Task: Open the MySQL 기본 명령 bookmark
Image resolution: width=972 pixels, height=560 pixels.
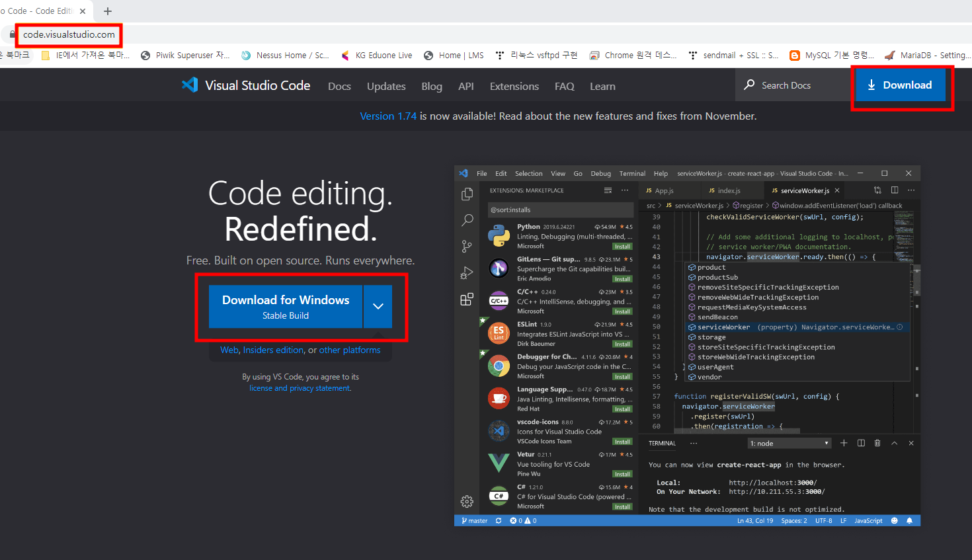Action: [x=832, y=56]
